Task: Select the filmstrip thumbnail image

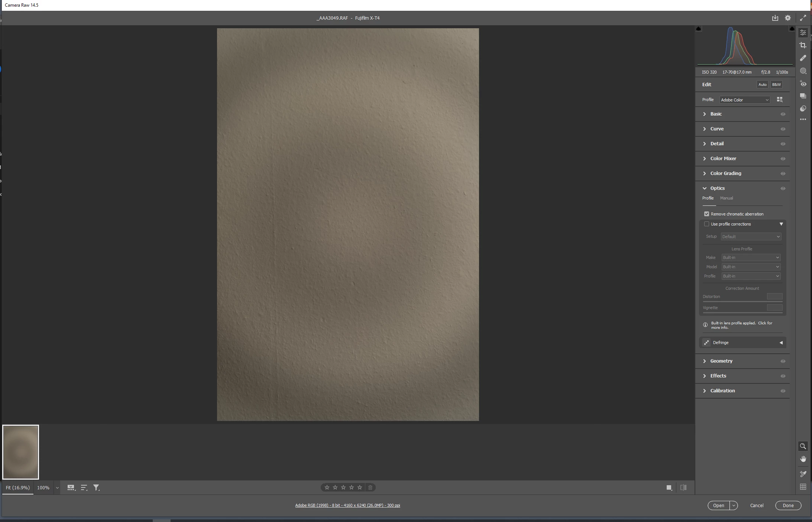Action: (21, 452)
